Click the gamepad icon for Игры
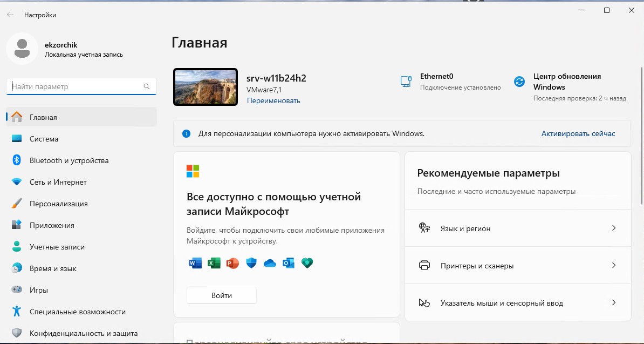This screenshot has height=344, width=644. 17,290
